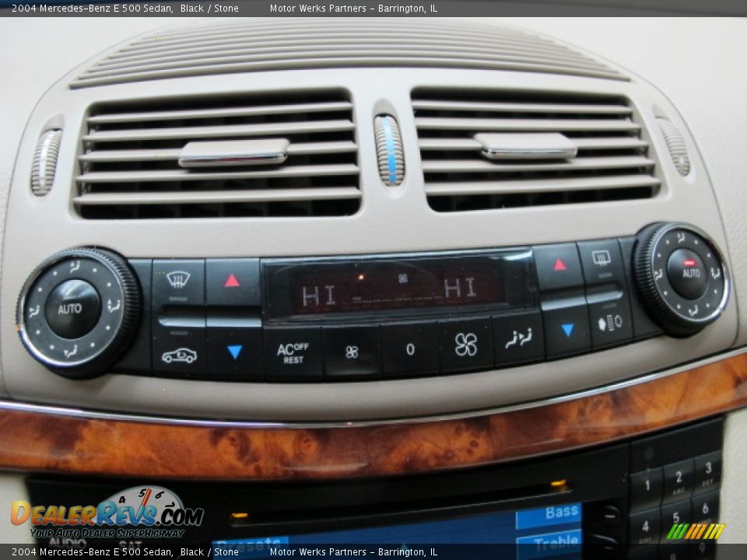Increase fan speed with large fan icon
The height and width of the screenshot is (560, 747).
pyautogui.click(x=465, y=345)
